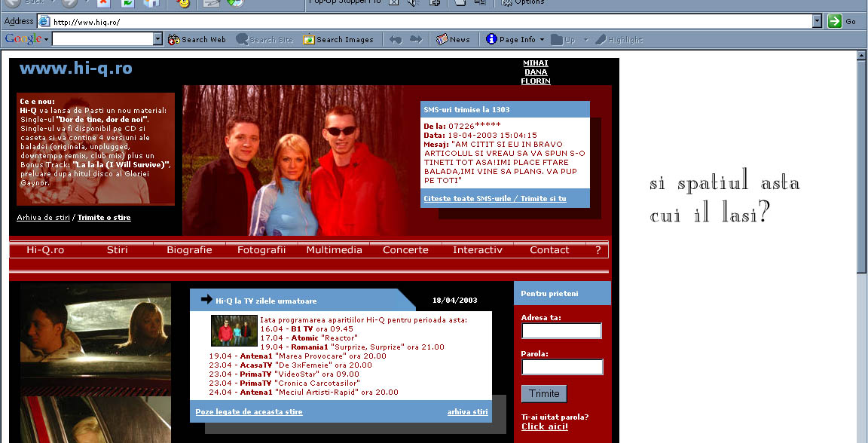868x443 pixels.
Task: Focus the Adresa ta input field
Action: click(562, 331)
